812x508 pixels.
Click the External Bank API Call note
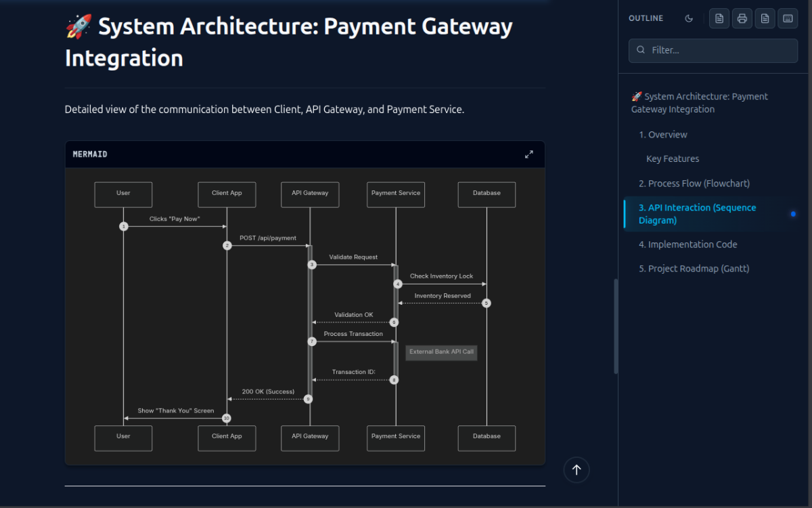click(x=441, y=352)
